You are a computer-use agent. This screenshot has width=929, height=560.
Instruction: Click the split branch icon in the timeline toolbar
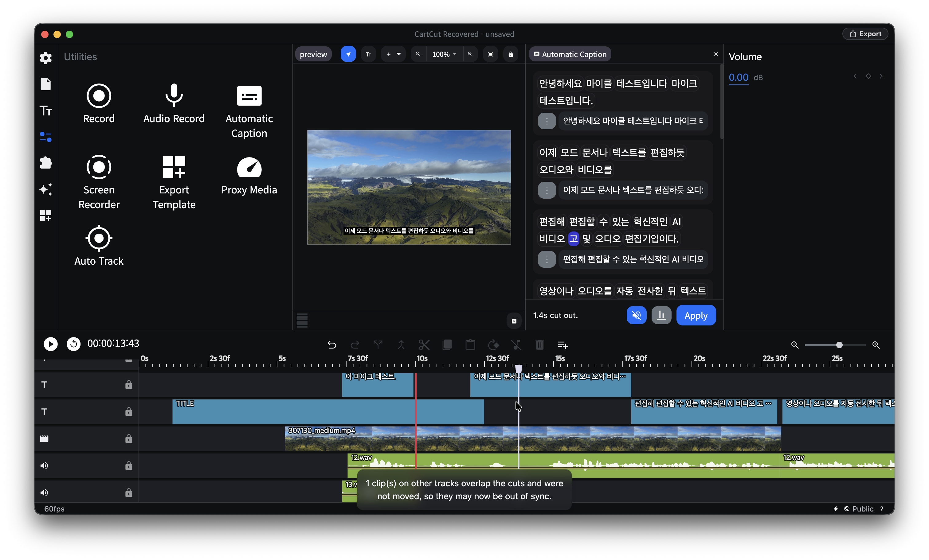[x=378, y=344]
